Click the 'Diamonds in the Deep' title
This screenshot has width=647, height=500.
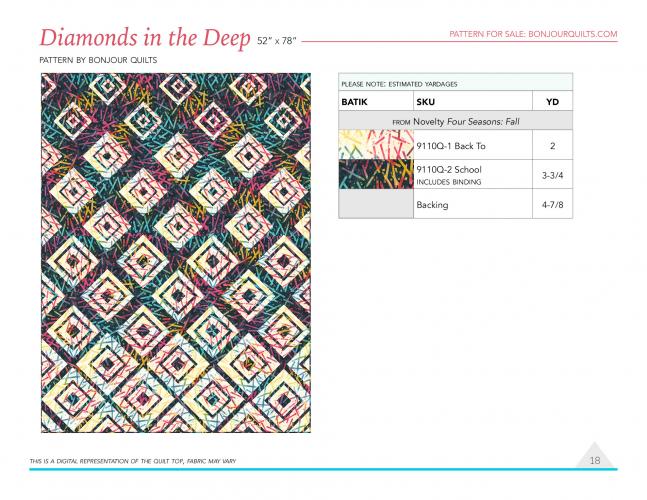click(x=145, y=38)
